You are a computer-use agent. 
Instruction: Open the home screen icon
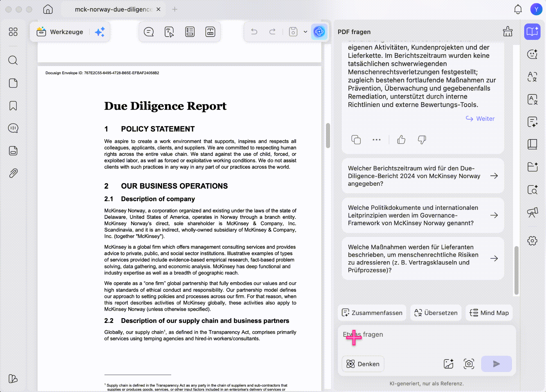[48, 9]
